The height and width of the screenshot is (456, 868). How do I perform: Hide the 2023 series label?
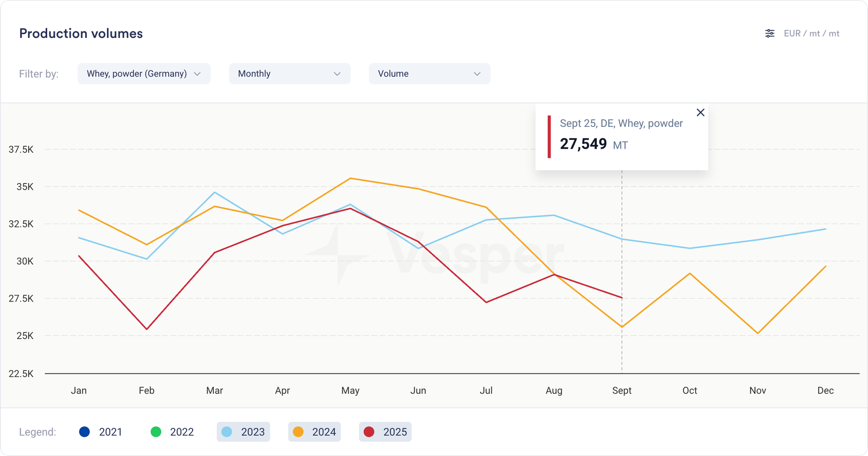[x=253, y=432]
